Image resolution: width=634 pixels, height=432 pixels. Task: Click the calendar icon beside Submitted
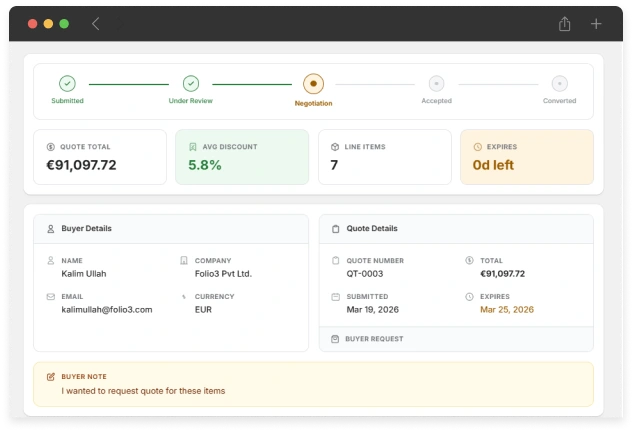click(x=336, y=297)
